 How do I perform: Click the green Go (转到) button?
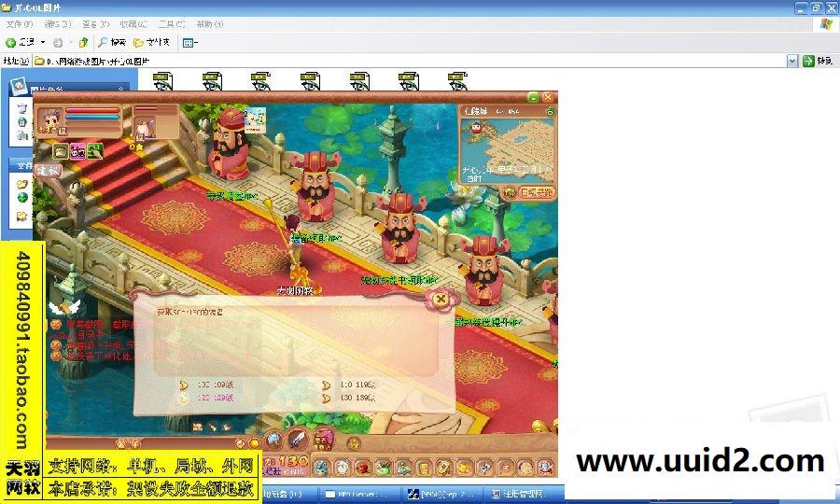pos(818,61)
